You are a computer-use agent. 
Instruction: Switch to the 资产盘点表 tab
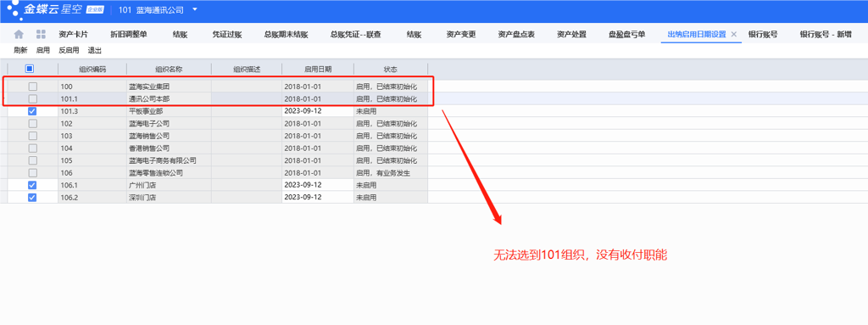pos(516,35)
